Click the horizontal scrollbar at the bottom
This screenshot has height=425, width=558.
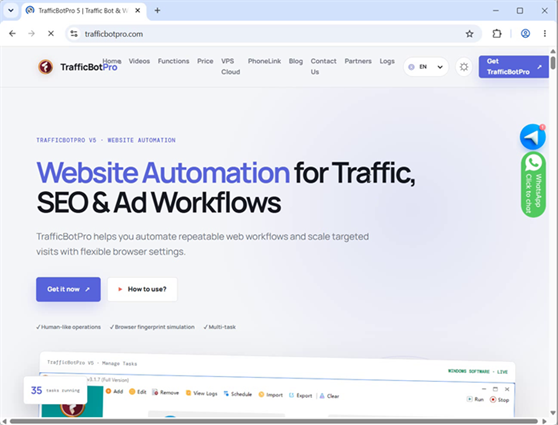pos(273,421)
